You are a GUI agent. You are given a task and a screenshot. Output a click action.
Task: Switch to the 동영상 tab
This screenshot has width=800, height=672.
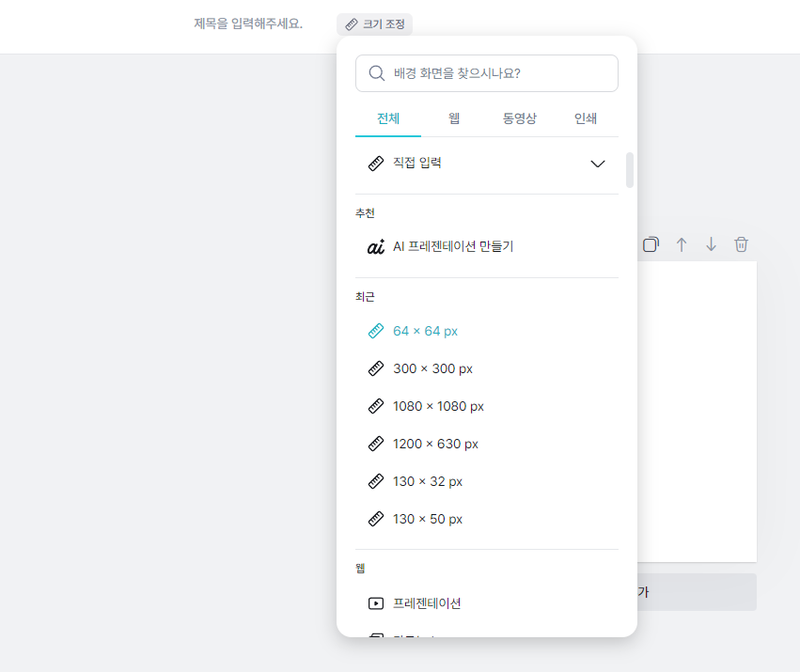coord(520,119)
